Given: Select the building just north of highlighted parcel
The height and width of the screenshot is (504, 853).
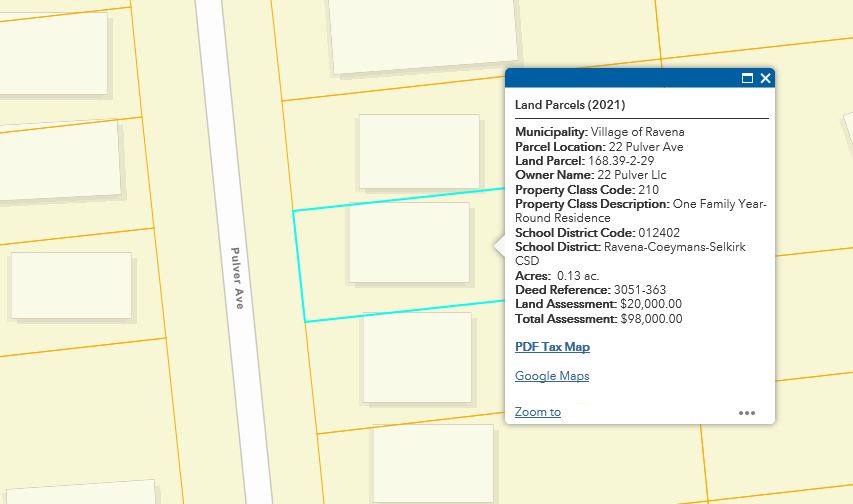Looking at the screenshot, I should (x=405, y=152).
